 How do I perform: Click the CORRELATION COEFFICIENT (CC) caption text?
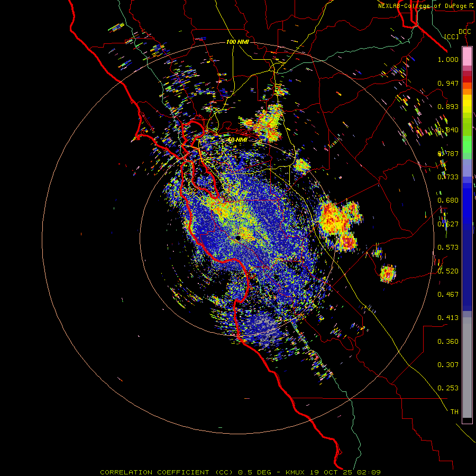point(167,472)
